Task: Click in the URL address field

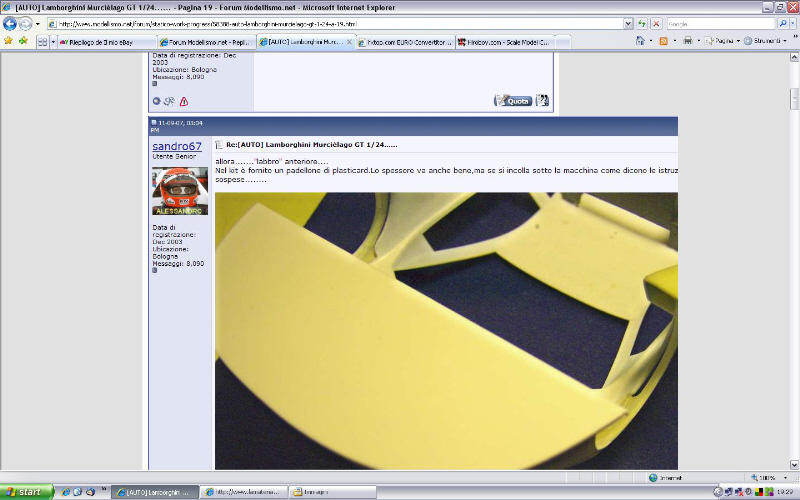Action: click(330, 23)
